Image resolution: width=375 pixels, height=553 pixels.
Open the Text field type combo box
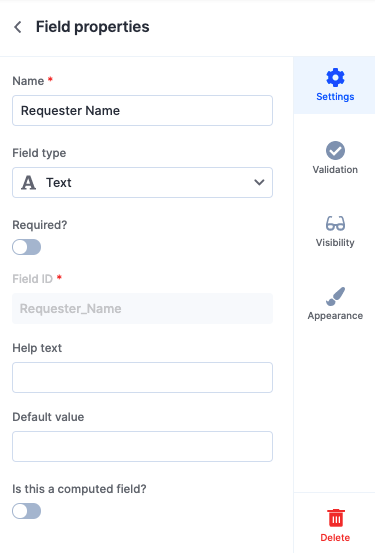click(x=143, y=182)
